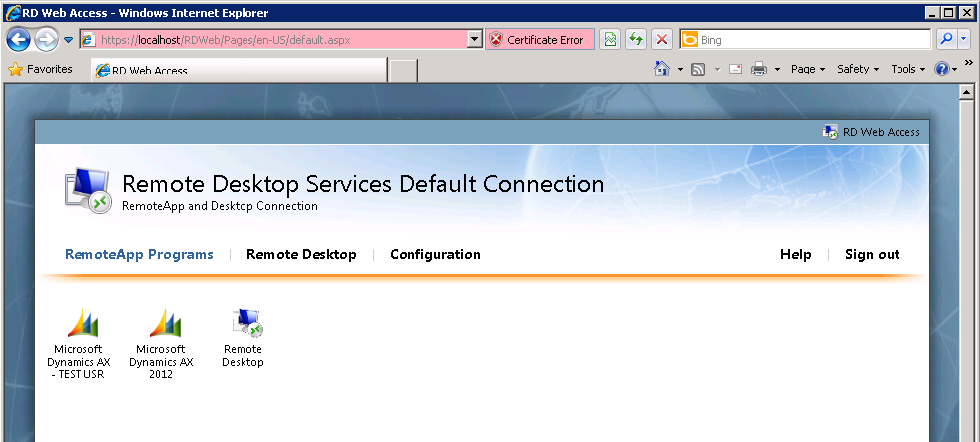Click the Certificate Error warning button
Screen dimensions: 980x442
pos(537,40)
